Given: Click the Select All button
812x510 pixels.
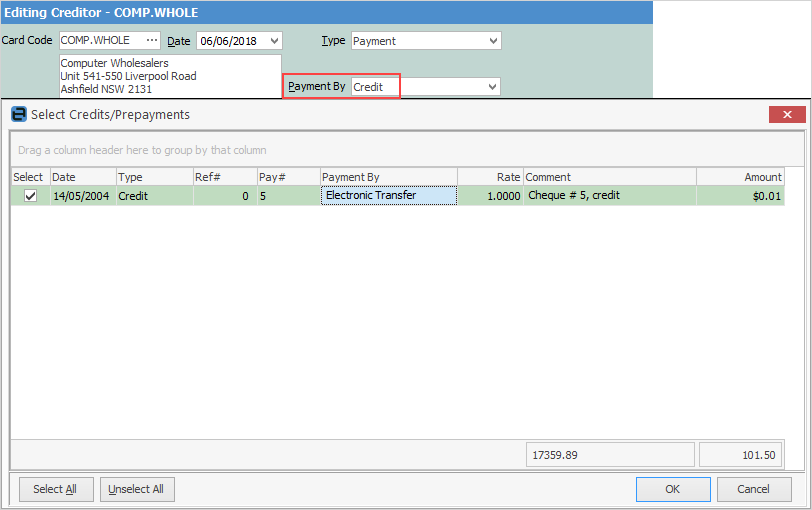Looking at the screenshot, I should click(x=56, y=489).
